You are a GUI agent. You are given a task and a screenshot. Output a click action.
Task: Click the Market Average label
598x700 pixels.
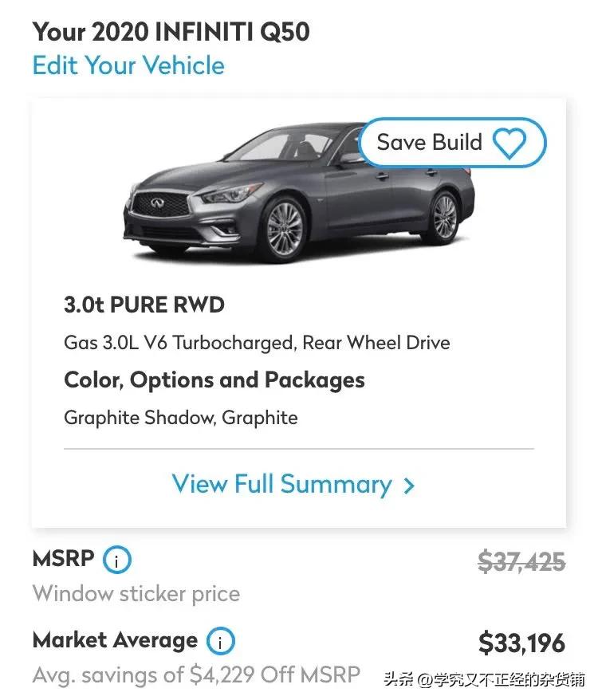coord(115,640)
